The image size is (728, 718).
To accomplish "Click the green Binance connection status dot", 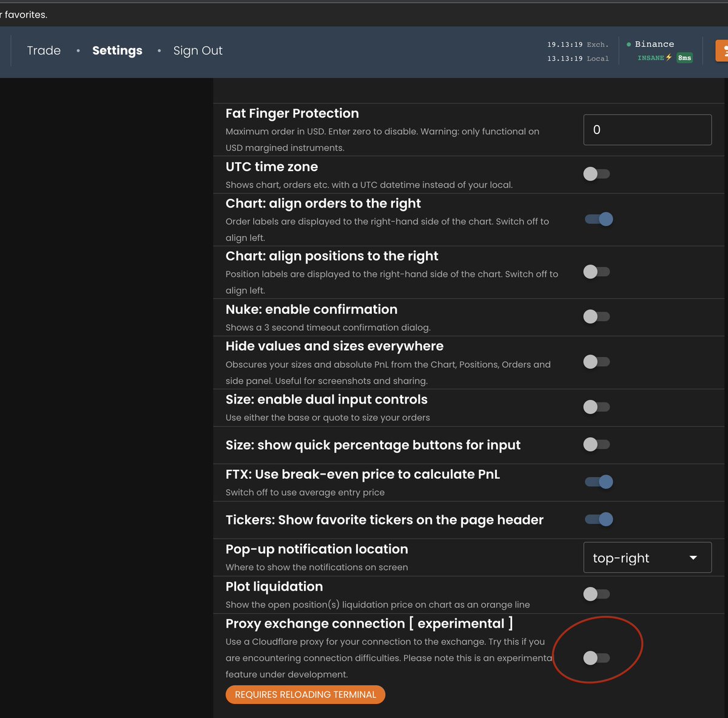I will [x=629, y=44].
